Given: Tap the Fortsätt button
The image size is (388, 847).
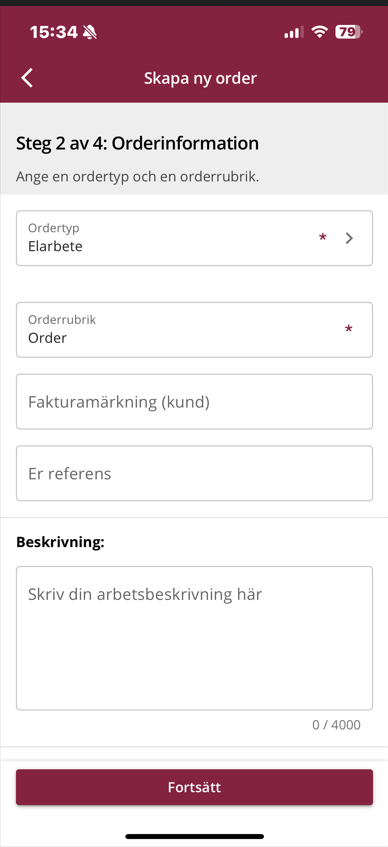Looking at the screenshot, I should (195, 788).
